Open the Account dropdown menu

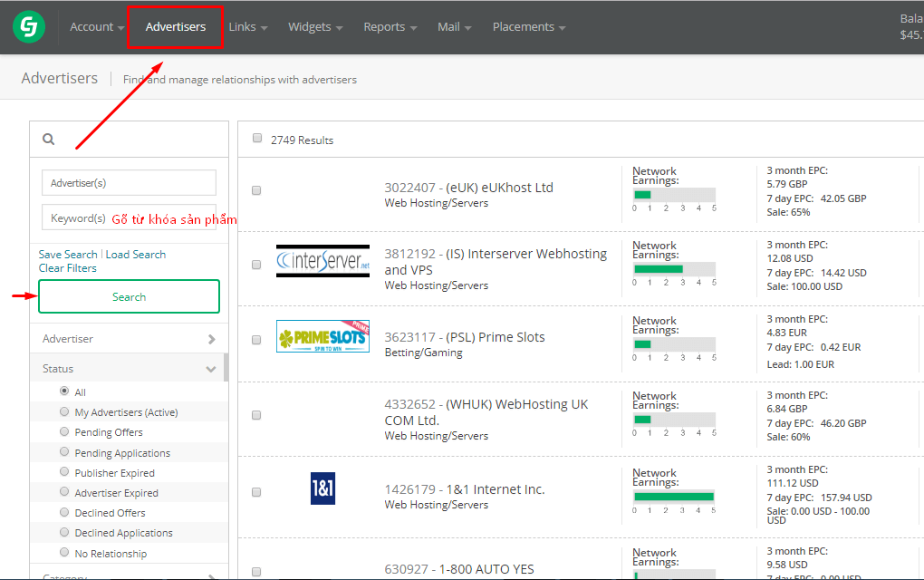(97, 27)
